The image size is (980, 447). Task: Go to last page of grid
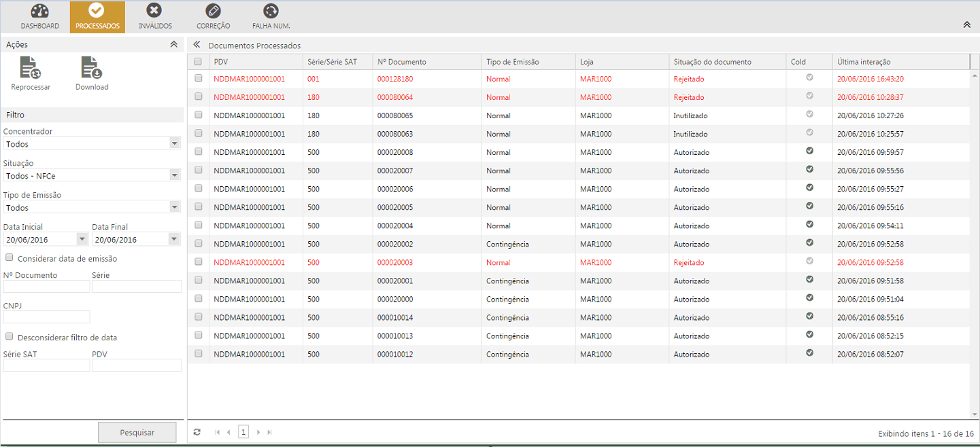coord(270,432)
